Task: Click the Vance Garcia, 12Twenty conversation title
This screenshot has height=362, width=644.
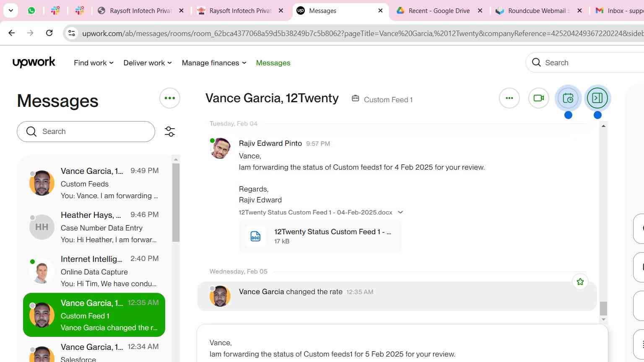Action: point(272,98)
